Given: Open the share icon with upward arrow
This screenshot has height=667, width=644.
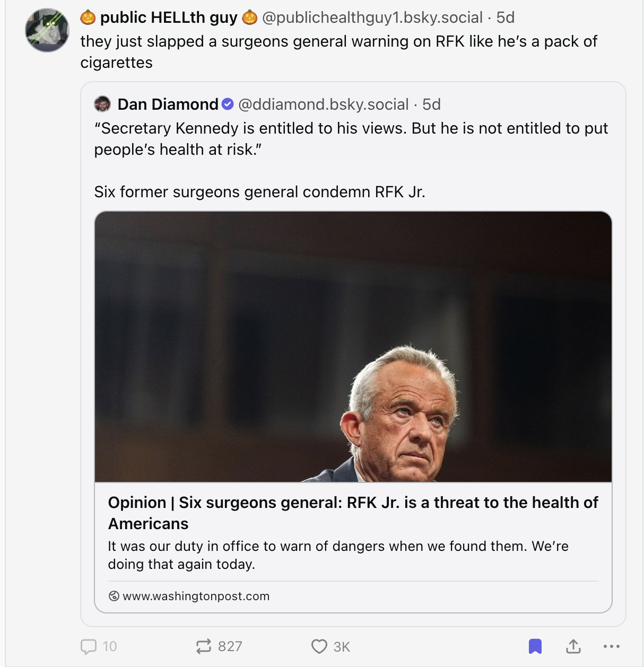Looking at the screenshot, I should [573, 646].
